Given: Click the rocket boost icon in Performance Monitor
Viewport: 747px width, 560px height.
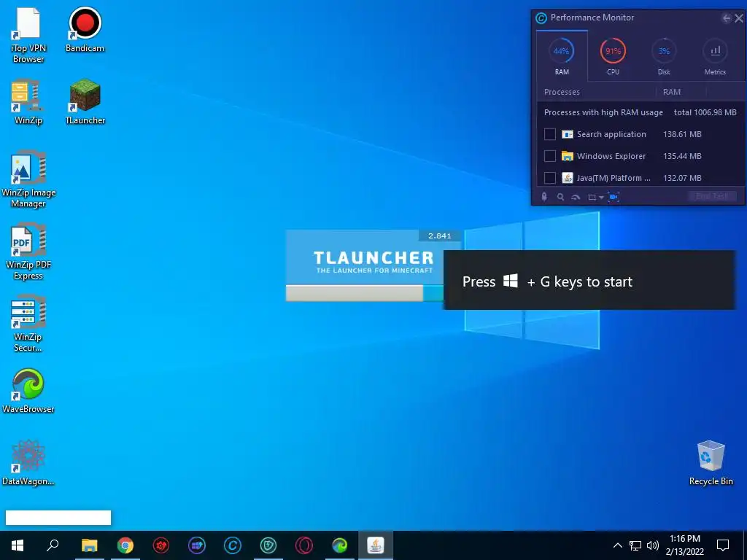Looking at the screenshot, I should 544,197.
